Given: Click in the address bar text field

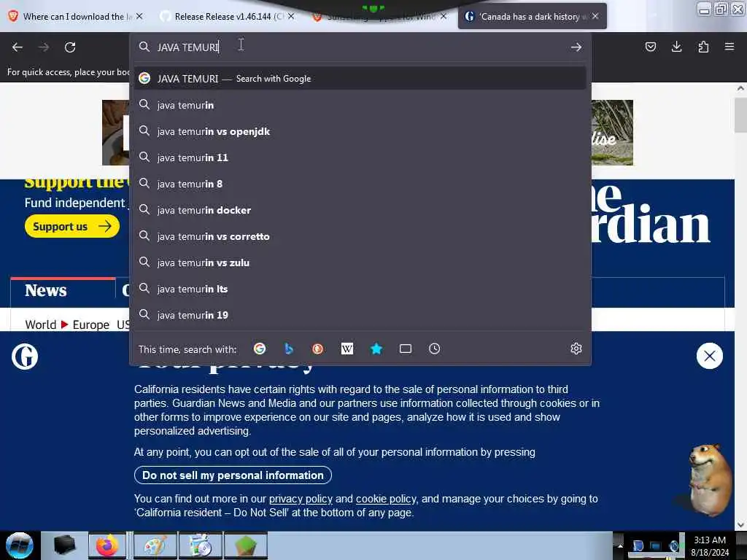Looking at the screenshot, I should tap(360, 47).
